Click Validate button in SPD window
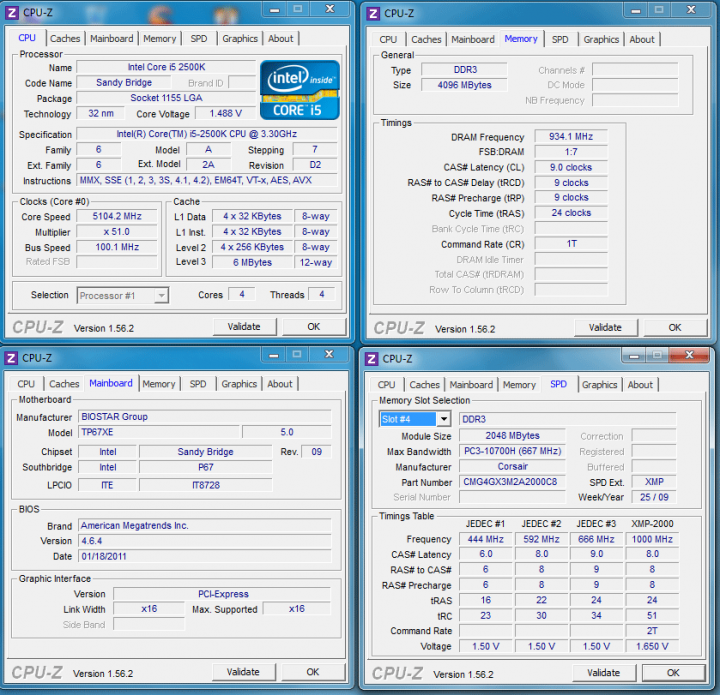Screen dimensions: 720x695 click(603, 673)
